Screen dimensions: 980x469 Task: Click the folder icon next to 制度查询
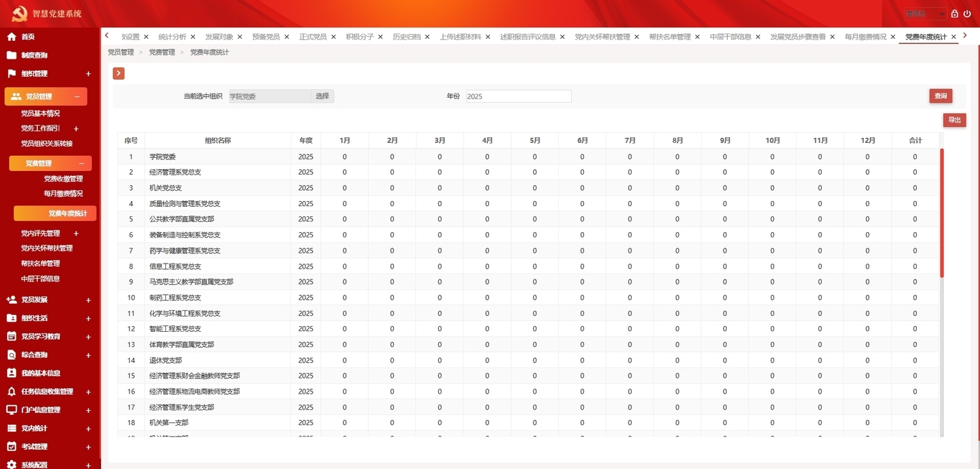[11, 56]
